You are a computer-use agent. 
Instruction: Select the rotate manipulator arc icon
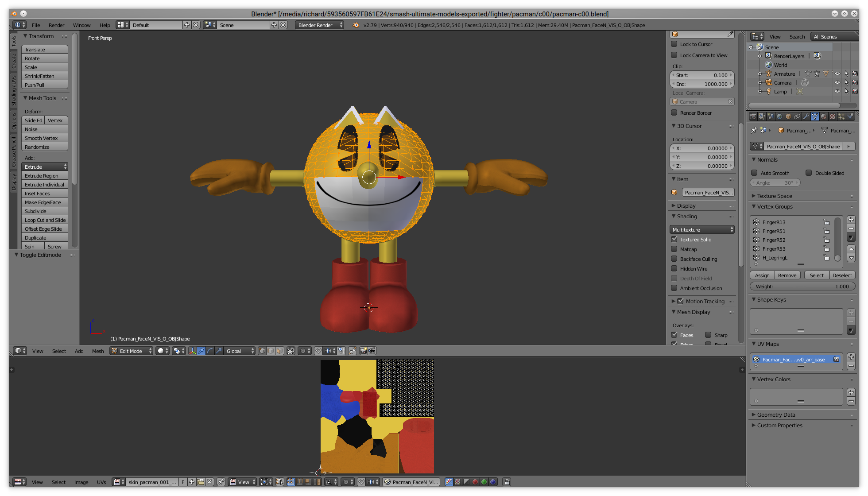click(x=210, y=351)
